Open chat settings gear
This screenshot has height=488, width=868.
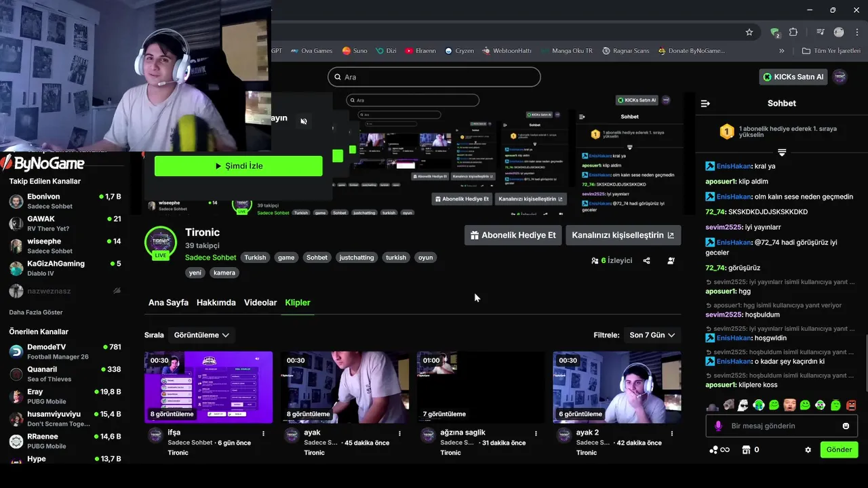(808, 449)
